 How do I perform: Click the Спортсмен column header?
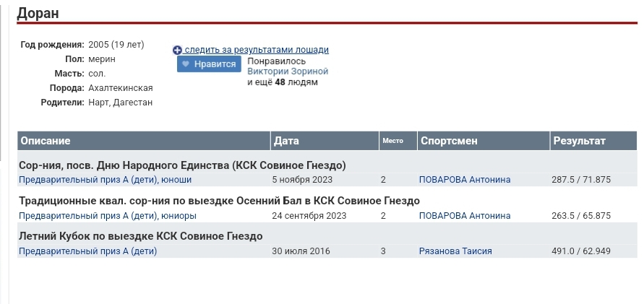pyautogui.click(x=449, y=141)
